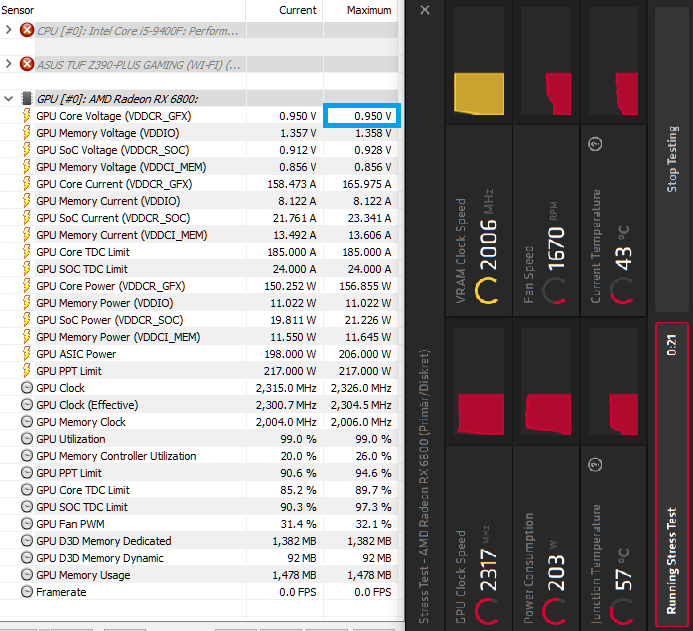
Task: Click the clock icon for GPU Clock (Effective)
Action: (x=27, y=405)
